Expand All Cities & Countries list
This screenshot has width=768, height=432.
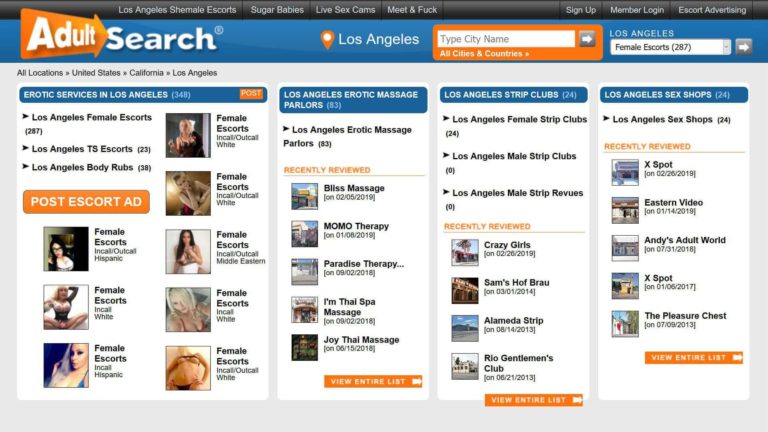(x=484, y=54)
